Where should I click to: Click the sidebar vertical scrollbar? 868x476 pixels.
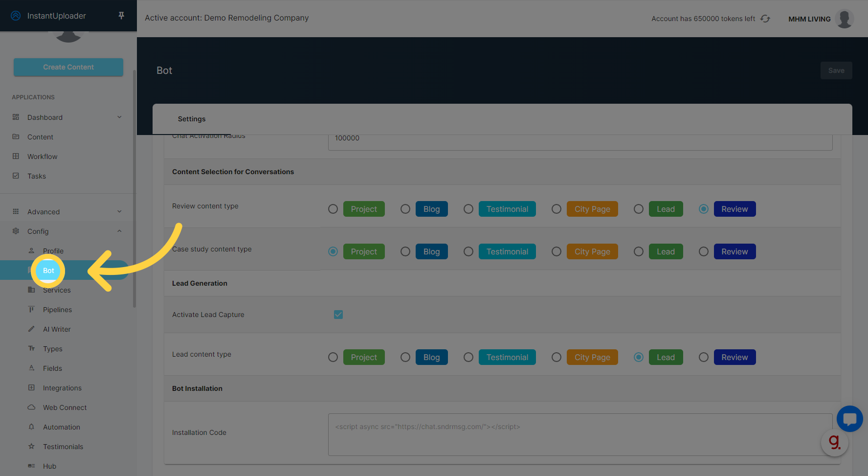[x=134, y=188]
